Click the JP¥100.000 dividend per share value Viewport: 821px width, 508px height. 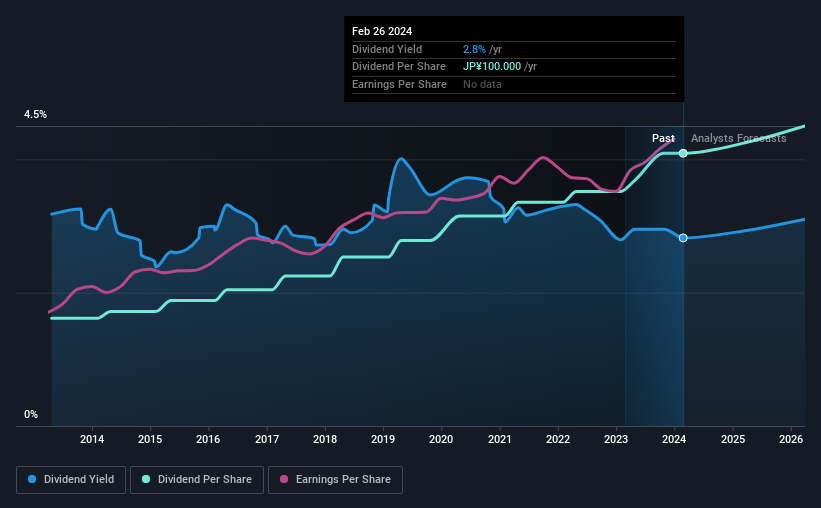(492, 67)
